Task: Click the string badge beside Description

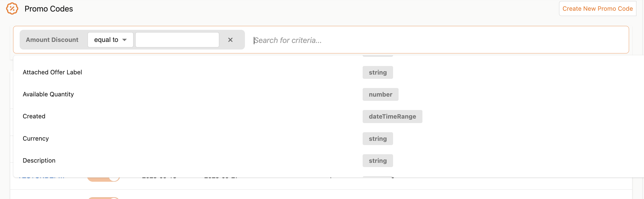Action: [x=378, y=161]
